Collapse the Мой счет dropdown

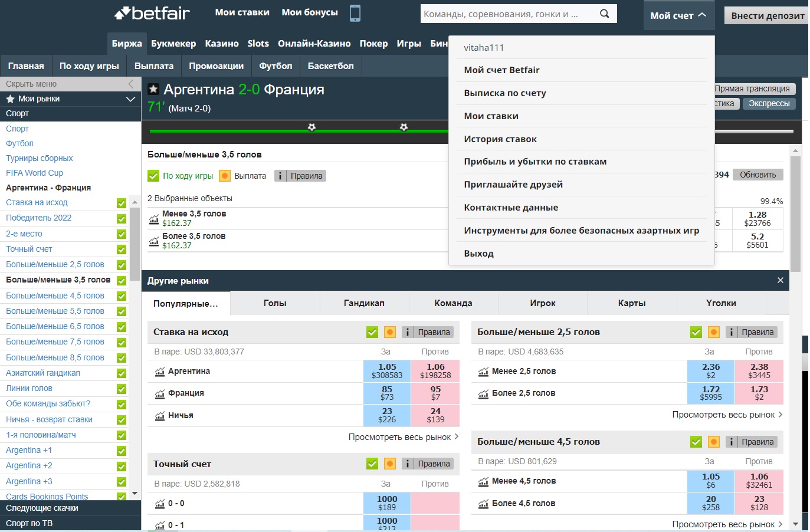pyautogui.click(x=678, y=15)
